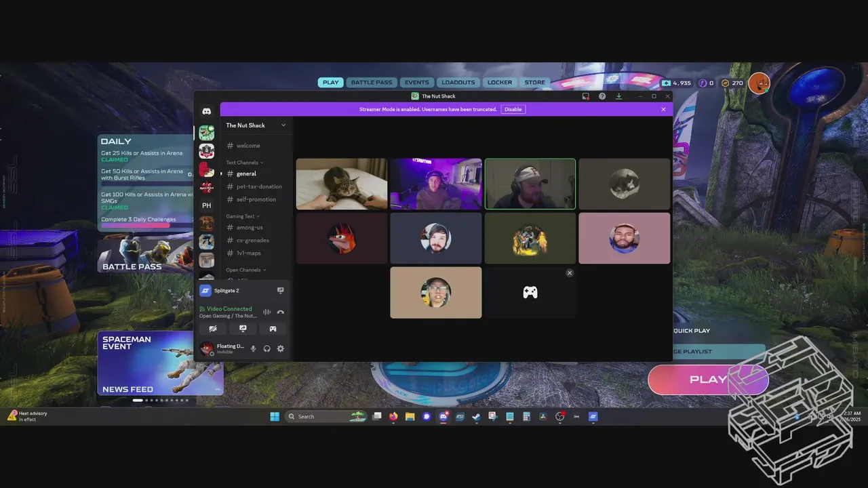The height and width of the screenshot is (488, 868).
Task: Click the 4,935 currency counter in game
Action: point(677,83)
